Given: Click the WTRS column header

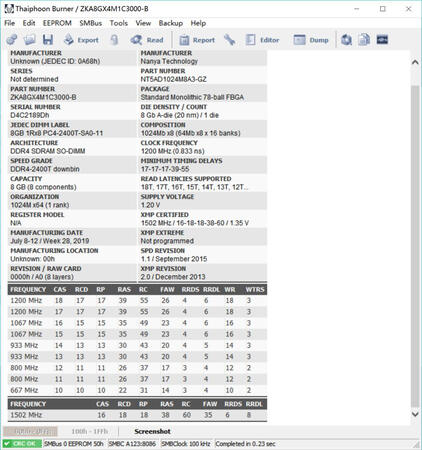Looking at the screenshot, I should [x=255, y=290].
